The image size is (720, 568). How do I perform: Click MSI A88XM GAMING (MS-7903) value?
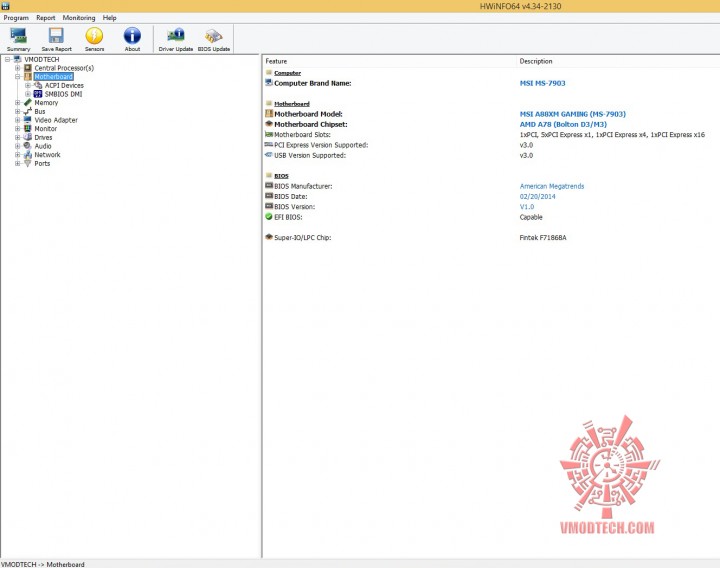pos(573,114)
